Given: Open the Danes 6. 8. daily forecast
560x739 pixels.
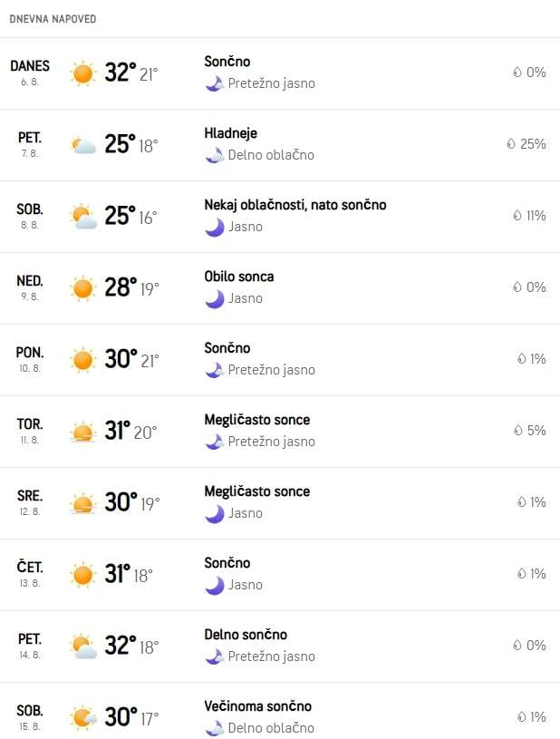Looking at the screenshot, I should 280,73.
